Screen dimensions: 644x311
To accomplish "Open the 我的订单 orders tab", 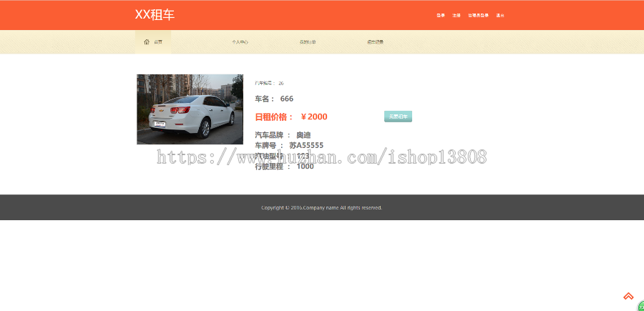I will 308,42.
